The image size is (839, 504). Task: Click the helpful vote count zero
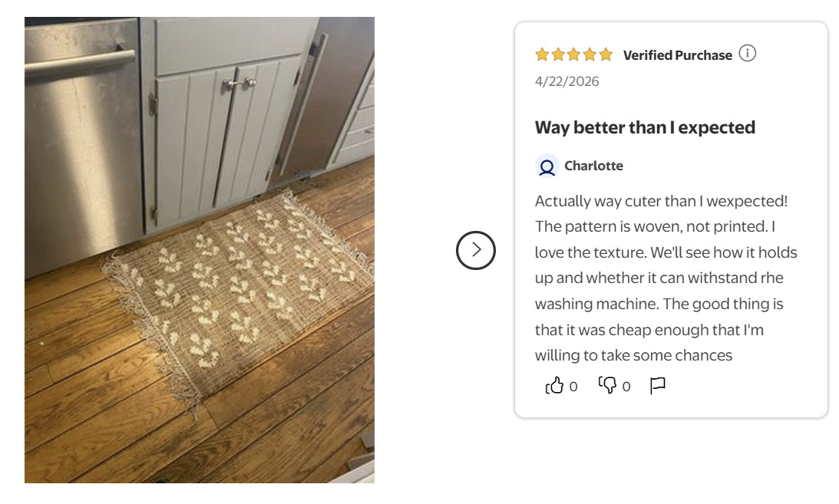(x=573, y=387)
